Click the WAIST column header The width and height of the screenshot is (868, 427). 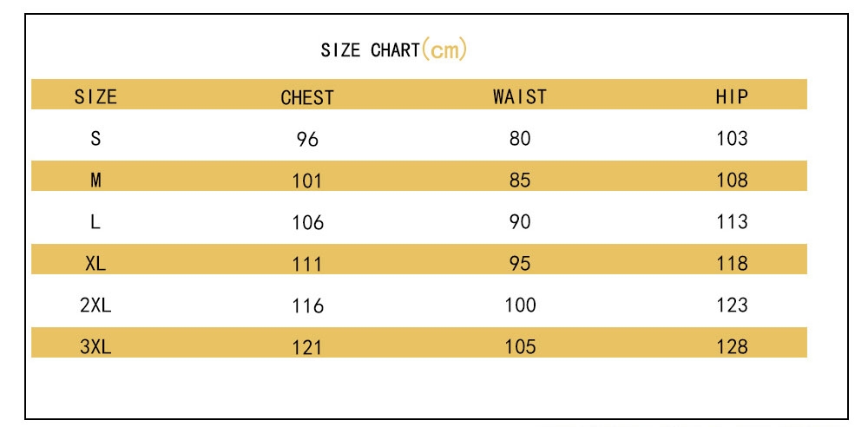click(520, 97)
